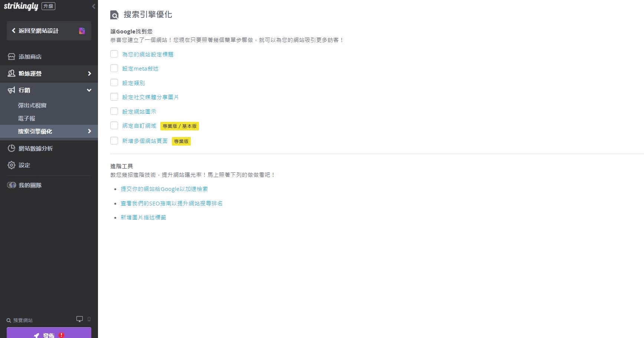Check the 設定社交媒體分享圖片 checkbox
The height and width of the screenshot is (338, 644).
[114, 97]
